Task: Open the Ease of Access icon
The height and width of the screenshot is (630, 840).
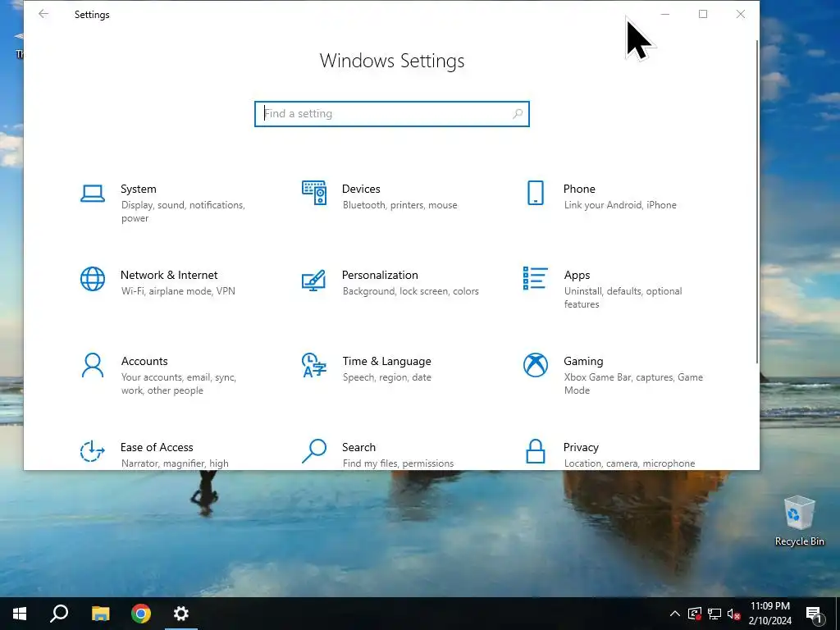Action: point(93,451)
